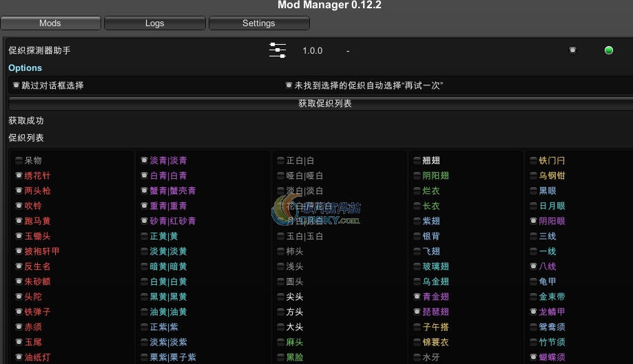633x364 pixels.
Task: Toggle the 八线 checkbox
Action: click(x=533, y=266)
